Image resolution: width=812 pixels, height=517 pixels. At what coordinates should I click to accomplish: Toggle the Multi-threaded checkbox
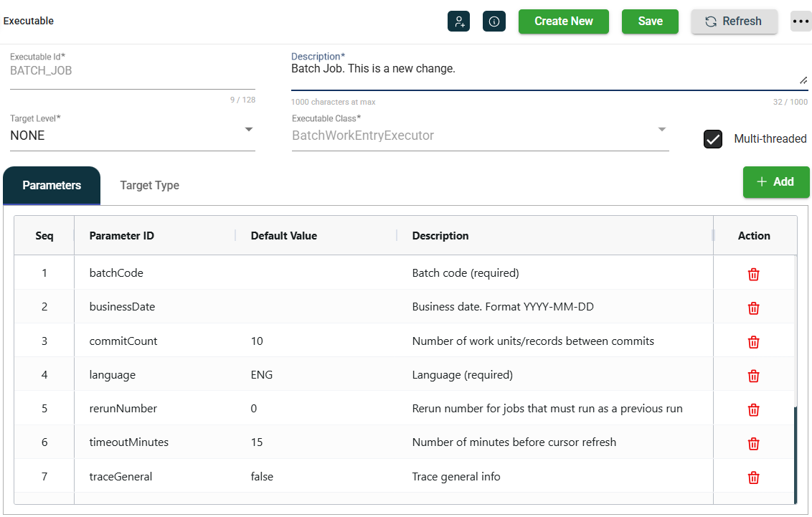[x=712, y=139]
